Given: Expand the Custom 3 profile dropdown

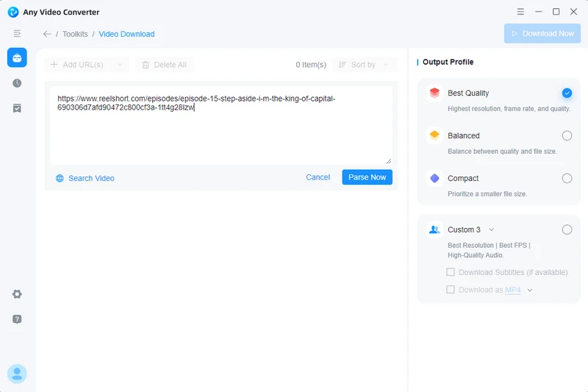Looking at the screenshot, I should [x=492, y=229].
